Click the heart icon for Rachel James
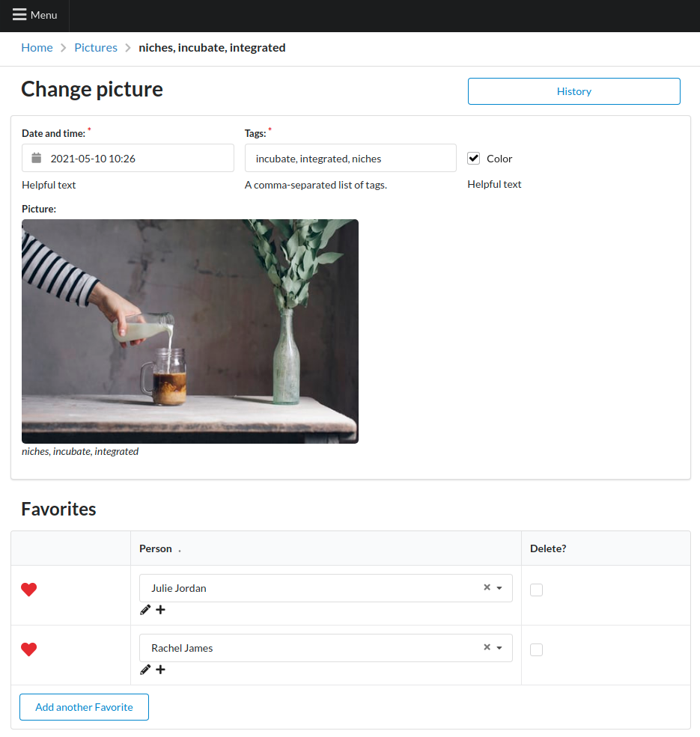 (x=28, y=649)
